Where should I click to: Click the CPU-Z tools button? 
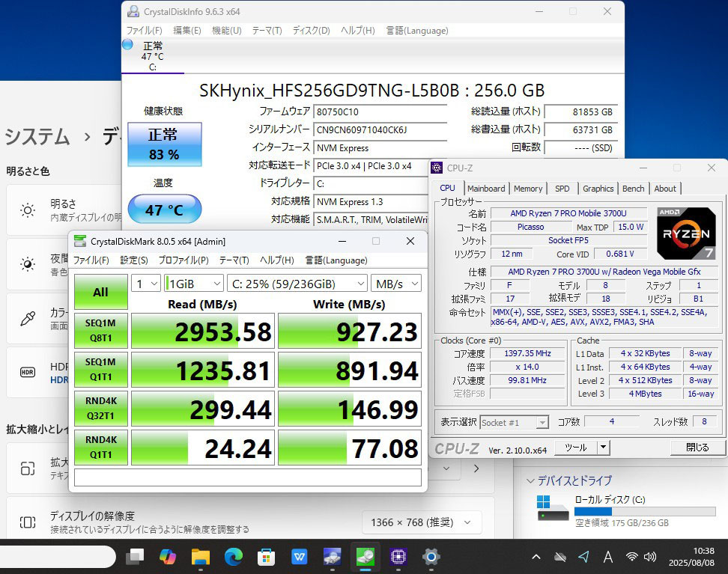click(x=576, y=448)
